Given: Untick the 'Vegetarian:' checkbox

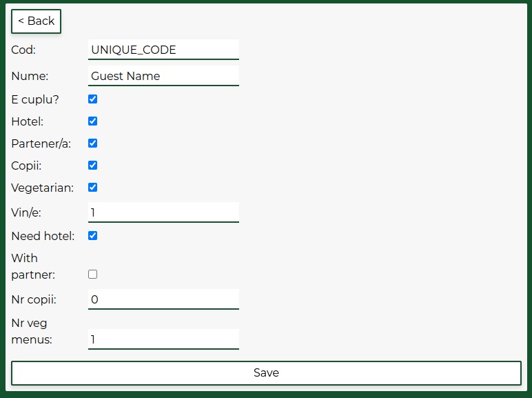Looking at the screenshot, I should point(93,188).
